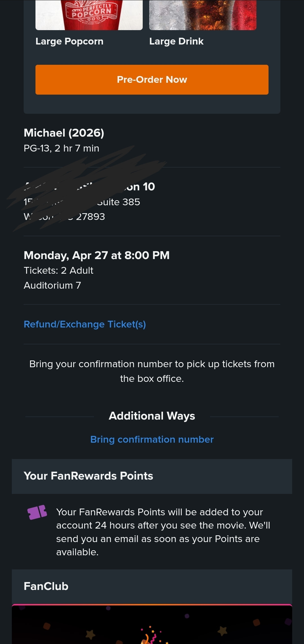Tap the Large Popcorn product image
Viewport: 304px width, 644px height.
[89, 15]
